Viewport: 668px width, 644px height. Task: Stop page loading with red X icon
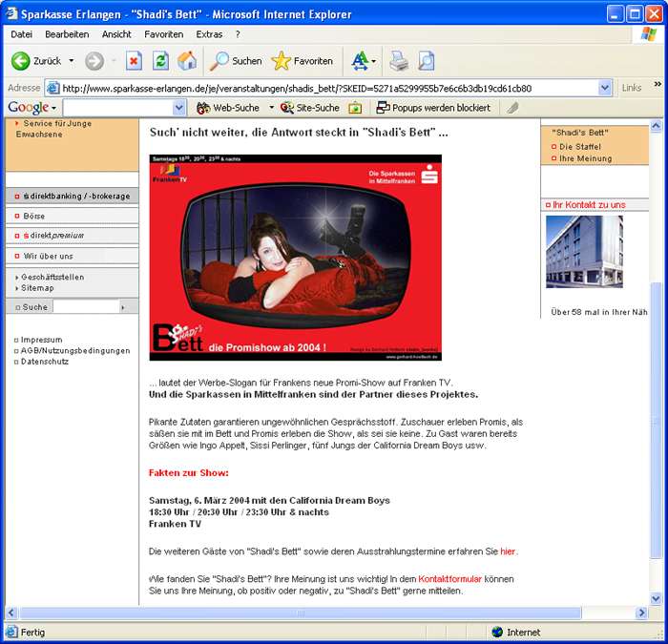[135, 61]
